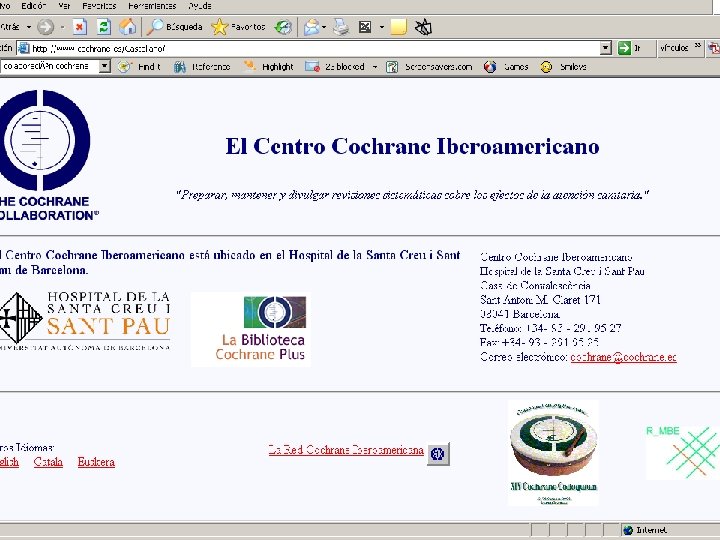Open the yellow note icon in toolbar
This screenshot has height=540, width=720.
click(398, 27)
